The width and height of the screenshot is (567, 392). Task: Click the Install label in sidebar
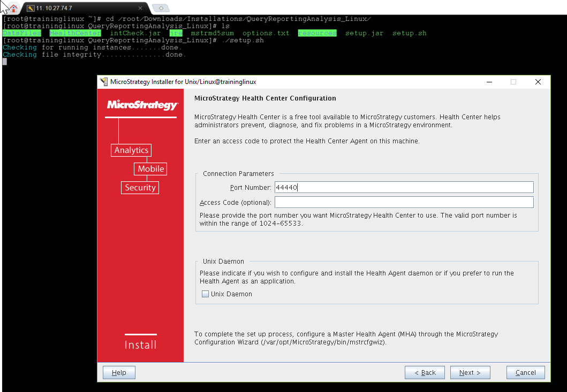[x=140, y=345]
